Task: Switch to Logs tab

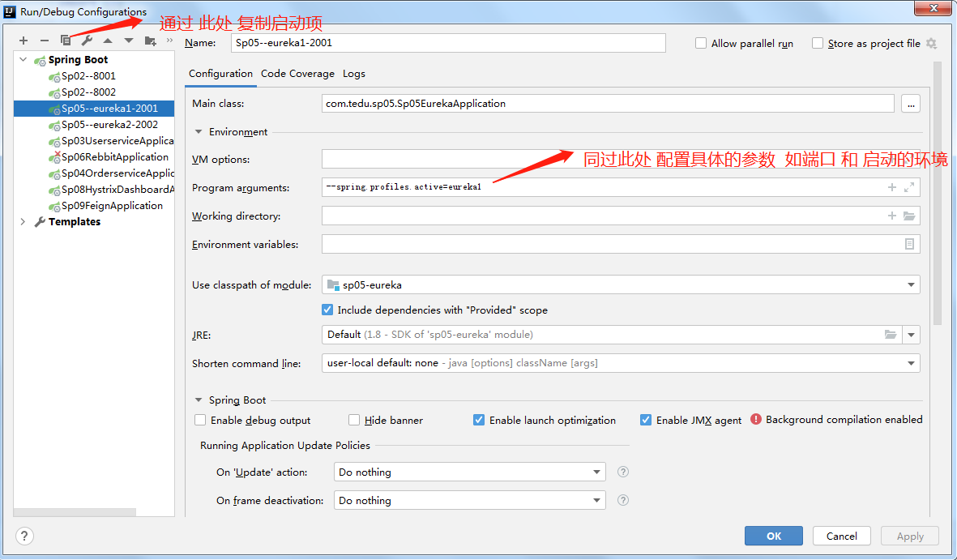Action: 354,73
